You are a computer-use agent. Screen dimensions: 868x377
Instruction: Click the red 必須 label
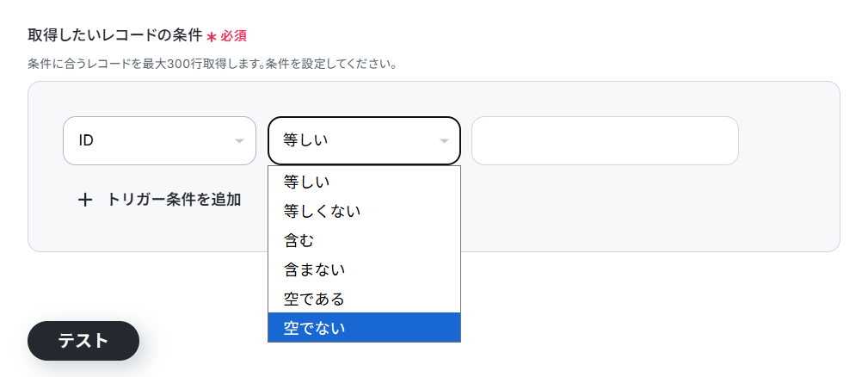tap(234, 36)
